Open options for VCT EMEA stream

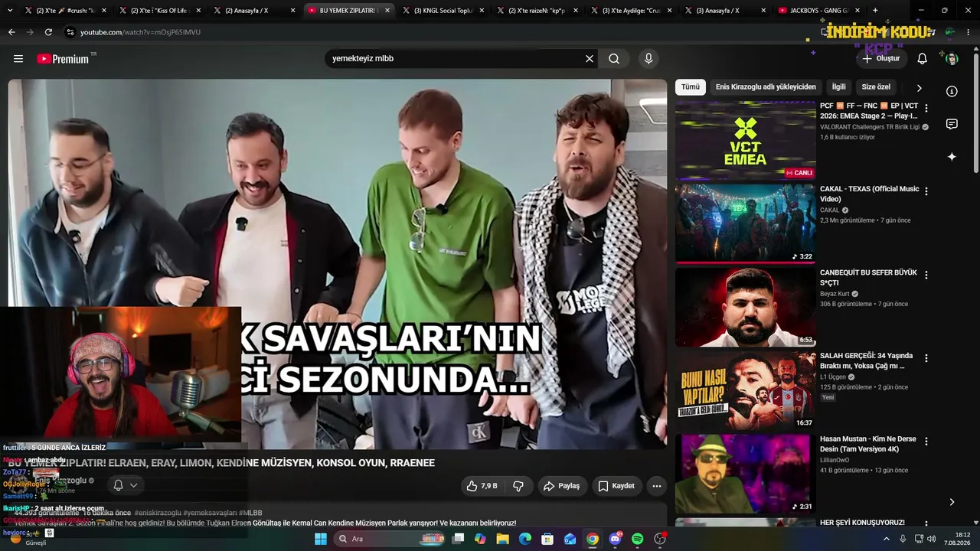click(x=926, y=108)
